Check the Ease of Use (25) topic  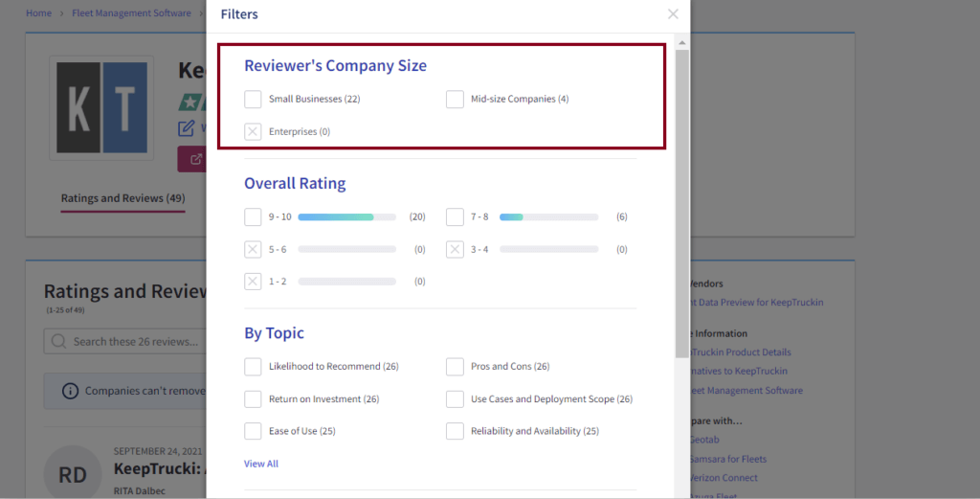click(253, 431)
